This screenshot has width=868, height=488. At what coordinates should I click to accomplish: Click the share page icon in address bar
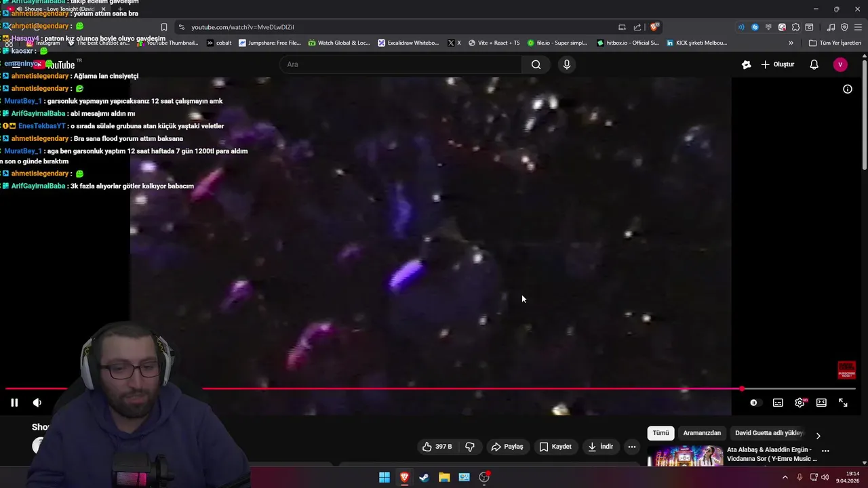[637, 27]
